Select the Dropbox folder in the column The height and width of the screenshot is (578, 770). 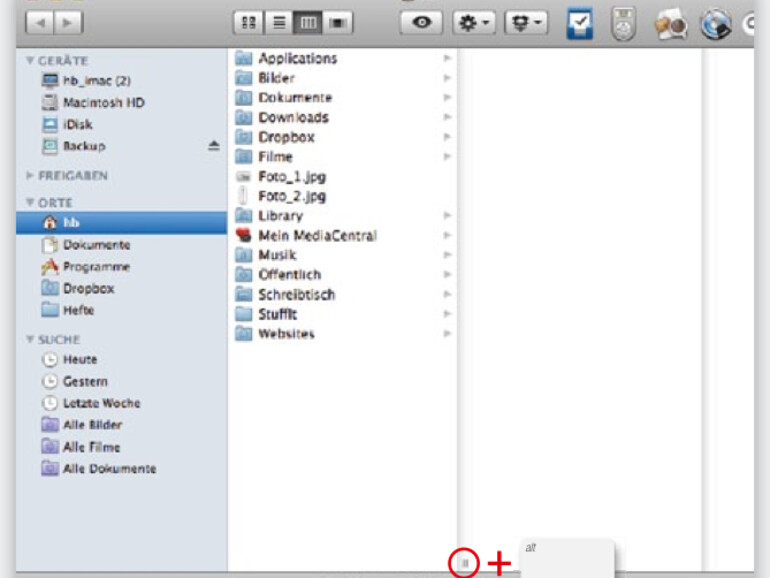coord(343,137)
